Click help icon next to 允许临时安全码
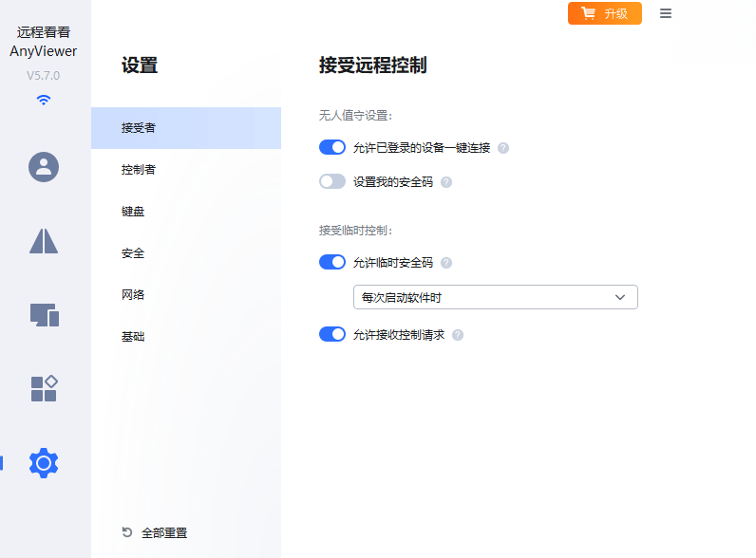The height and width of the screenshot is (558, 756). (446, 263)
